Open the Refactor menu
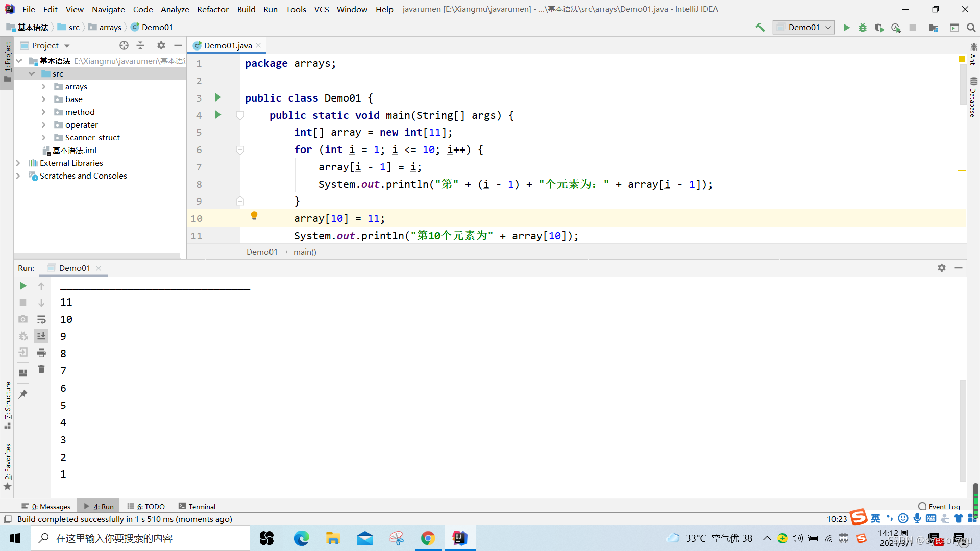The width and height of the screenshot is (980, 551). pyautogui.click(x=212, y=9)
